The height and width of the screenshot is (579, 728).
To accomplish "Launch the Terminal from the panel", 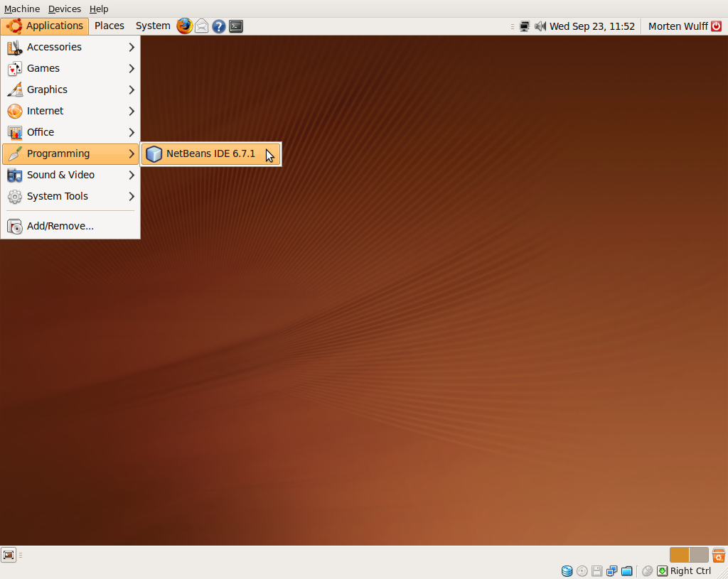I will tap(236, 26).
